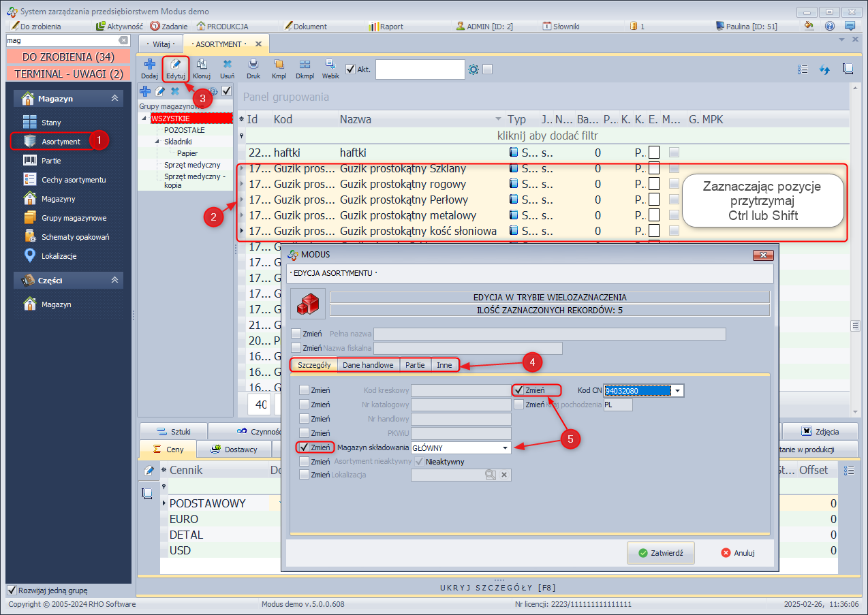Viewport: 868px width, 615px height.
Task: Click the Anuluj button
Action: pos(738,553)
